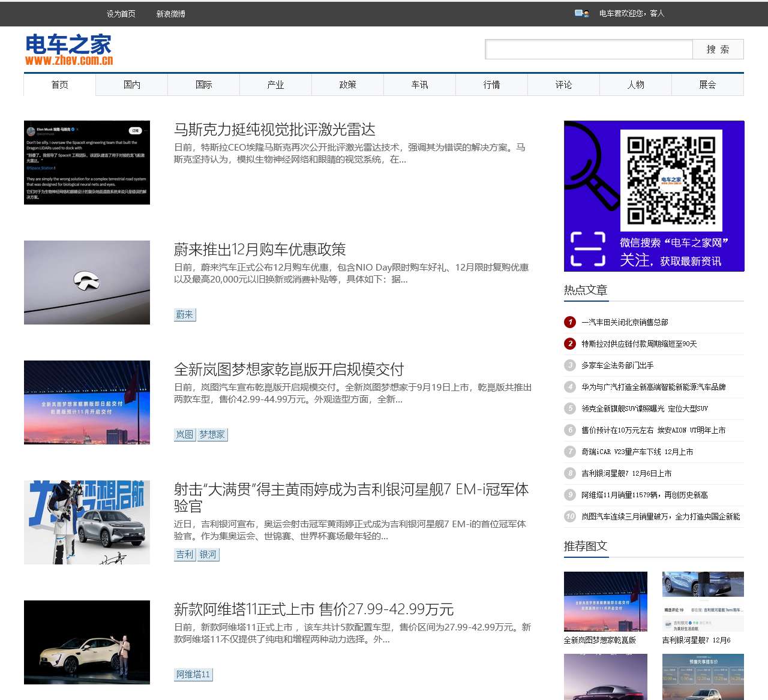Open the 吉利银河星舰7 12月6 caption link
Image resolution: width=768 pixels, height=700 pixels.
[697, 640]
